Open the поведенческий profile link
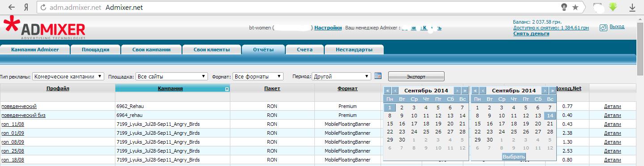This screenshot has width=644, height=166. (x=19, y=106)
